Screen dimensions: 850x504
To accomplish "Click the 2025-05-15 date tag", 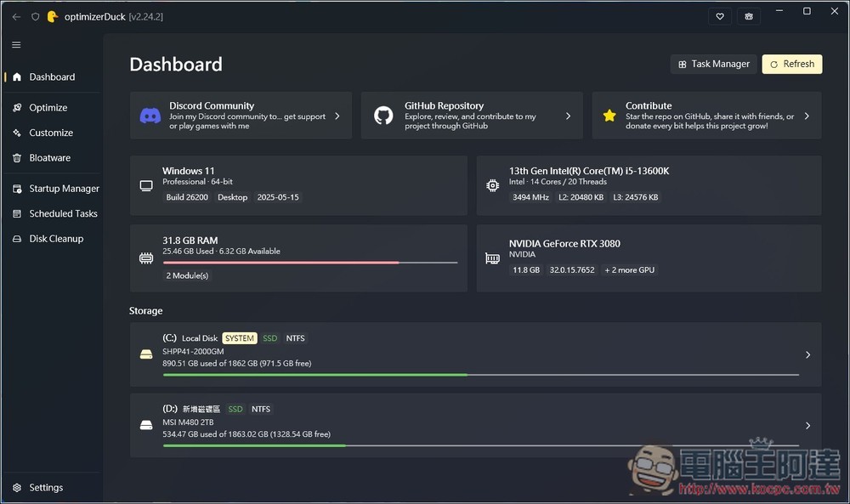I will (278, 197).
